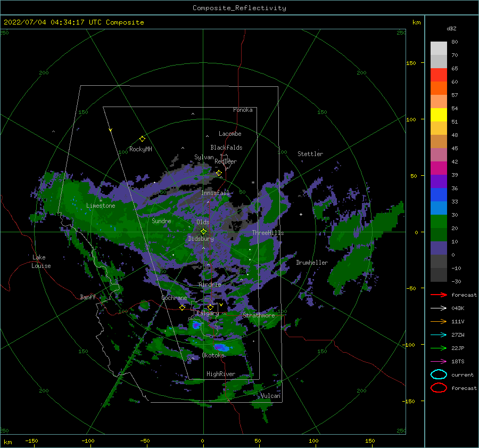479x448 pixels.
Task: Select the yellow diamond marker near RedDeer
Action: pyautogui.click(x=219, y=173)
